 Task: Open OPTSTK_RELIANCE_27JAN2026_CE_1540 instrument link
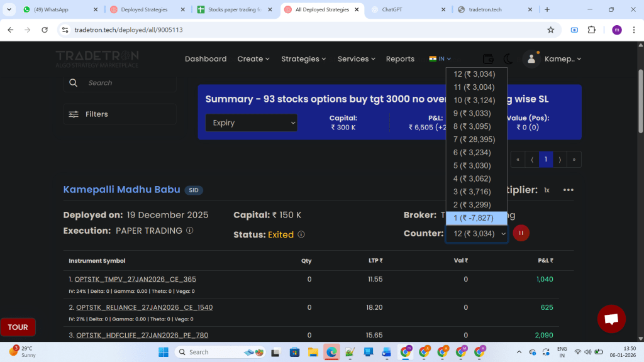[144, 307]
